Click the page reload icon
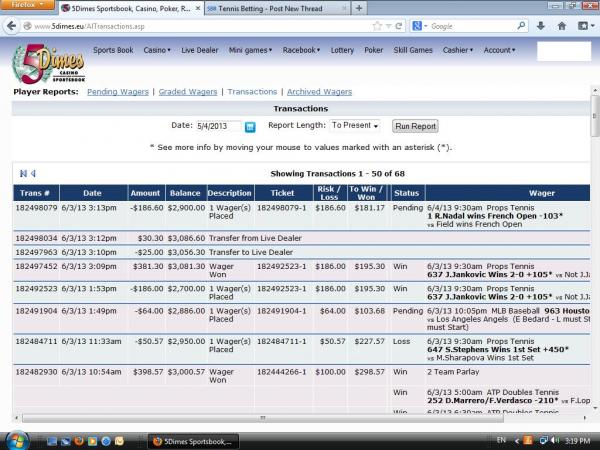This screenshot has height=450, width=600. pos(398,25)
